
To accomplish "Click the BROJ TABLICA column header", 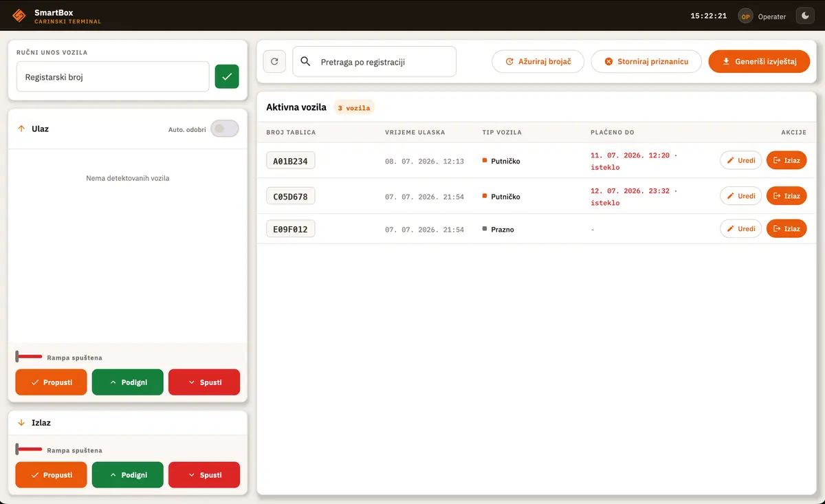I will click(x=291, y=132).
